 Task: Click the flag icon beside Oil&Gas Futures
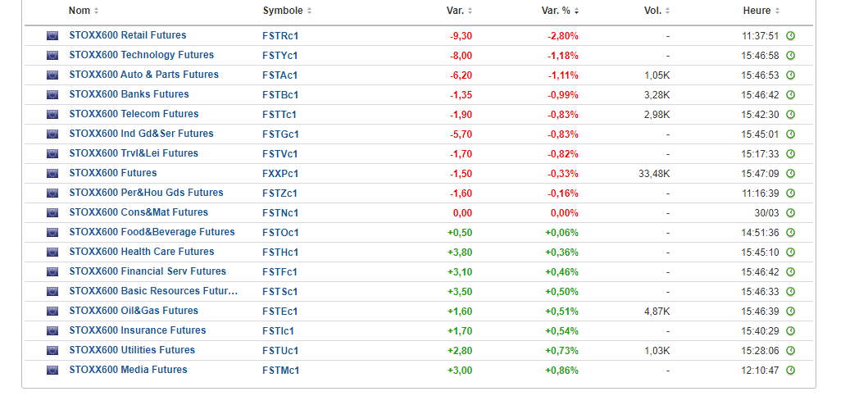[x=52, y=312]
